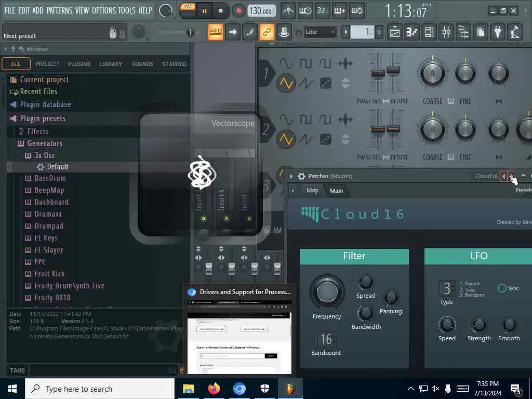Pause playback with the pause button

coord(204,11)
